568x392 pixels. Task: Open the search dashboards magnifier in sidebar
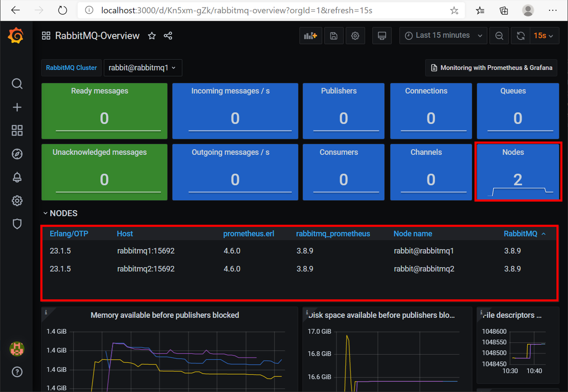coord(17,84)
